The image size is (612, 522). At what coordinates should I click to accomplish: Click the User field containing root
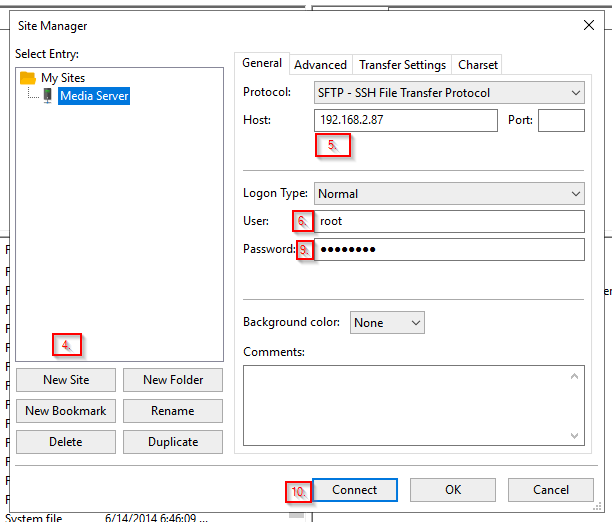click(449, 221)
